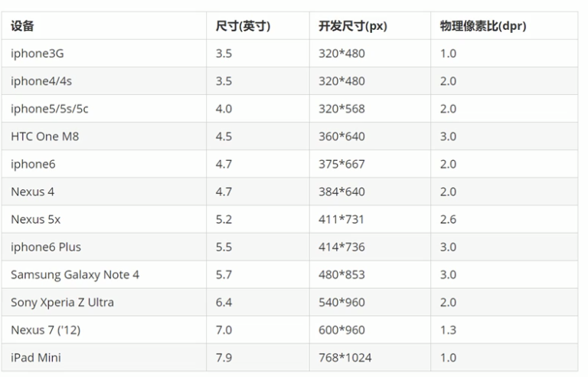Viewport: 588px width, 377px height.
Task: Select the iPad Mini device cell
Action: pos(36,357)
